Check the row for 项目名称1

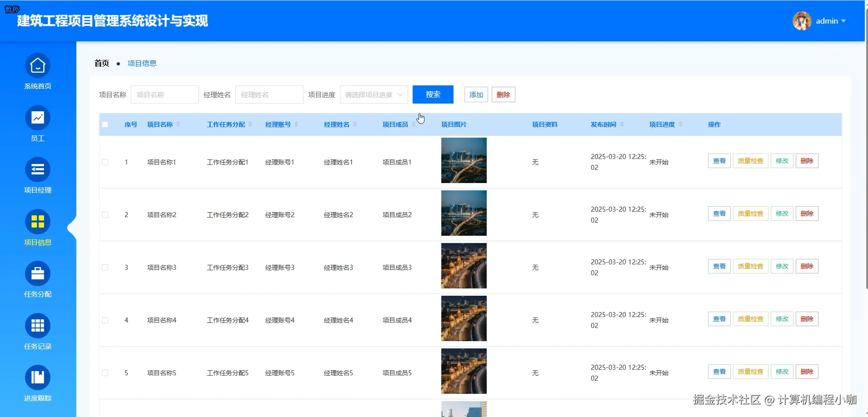[x=105, y=162]
